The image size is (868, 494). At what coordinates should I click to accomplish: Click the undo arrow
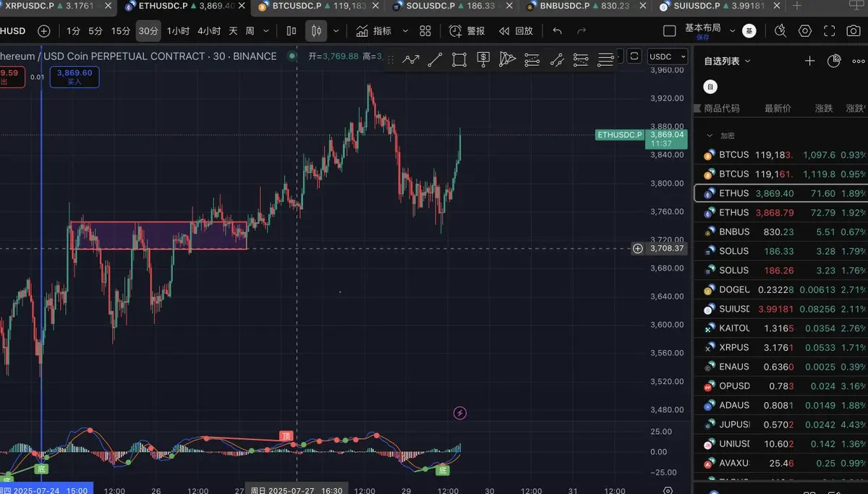[x=557, y=31]
